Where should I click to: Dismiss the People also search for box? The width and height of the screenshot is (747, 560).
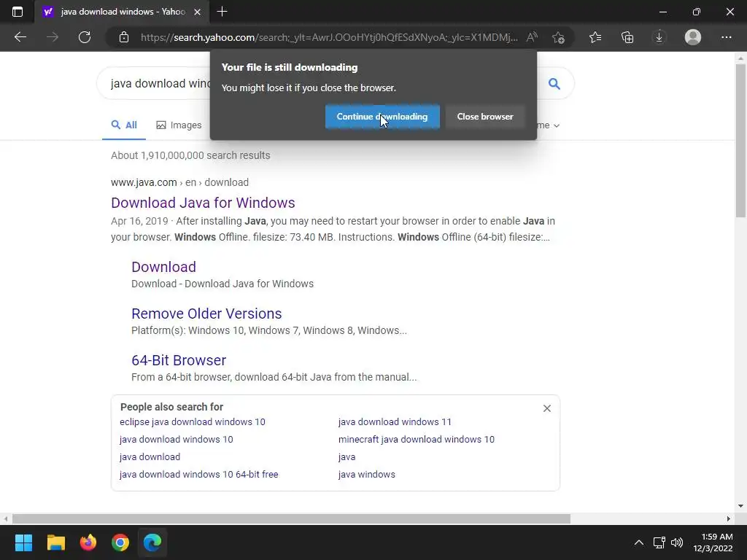[547, 408]
